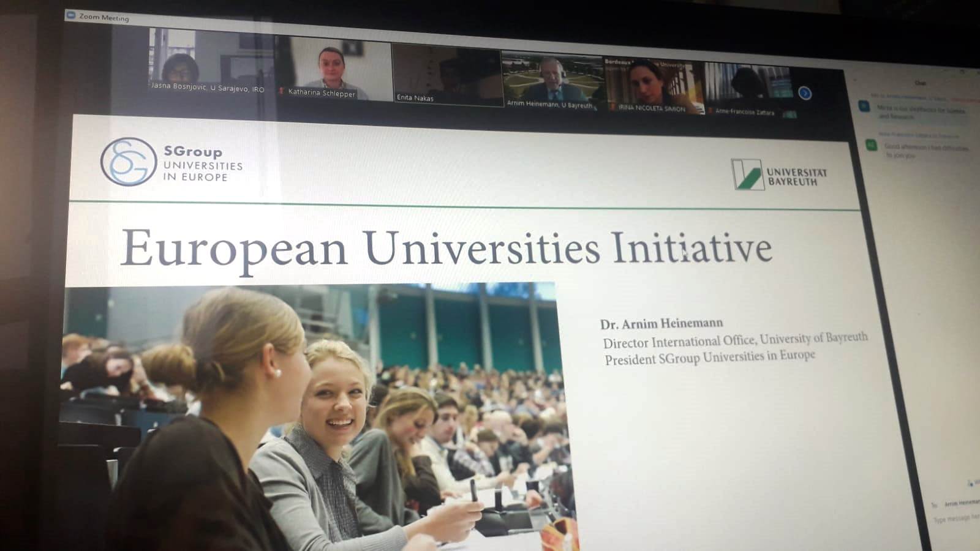The width and height of the screenshot is (980, 551).
Task: Click muted mic icon on Katharina Schlepper's tile
Action: coord(281,91)
